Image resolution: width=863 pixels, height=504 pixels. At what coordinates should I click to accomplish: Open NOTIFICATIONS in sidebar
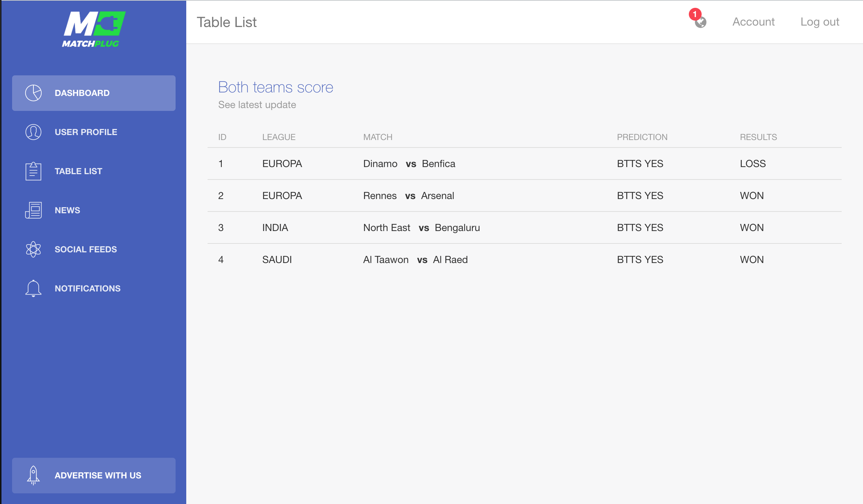pyautogui.click(x=94, y=289)
